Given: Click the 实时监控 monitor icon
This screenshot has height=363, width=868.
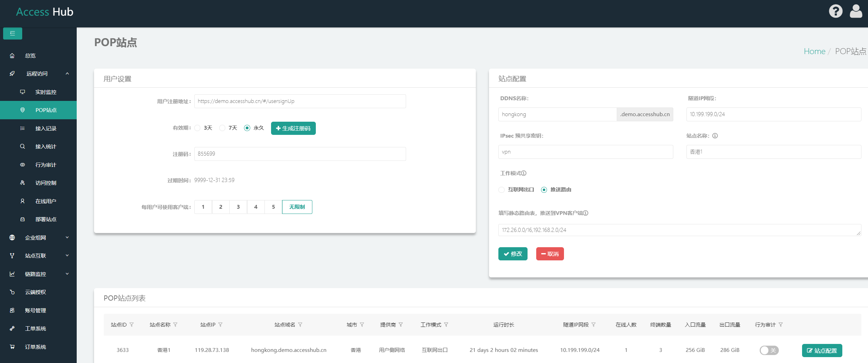Looking at the screenshot, I should click(x=23, y=92).
